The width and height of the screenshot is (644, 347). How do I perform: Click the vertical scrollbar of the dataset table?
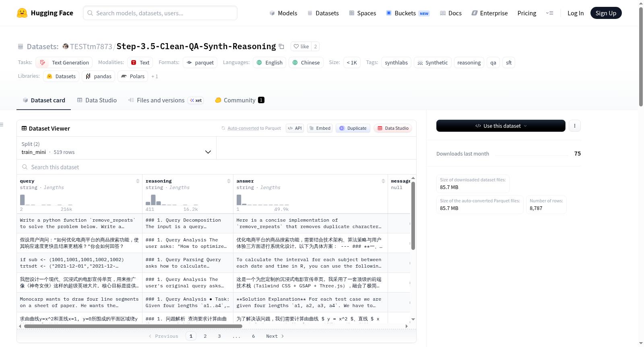coord(413,216)
